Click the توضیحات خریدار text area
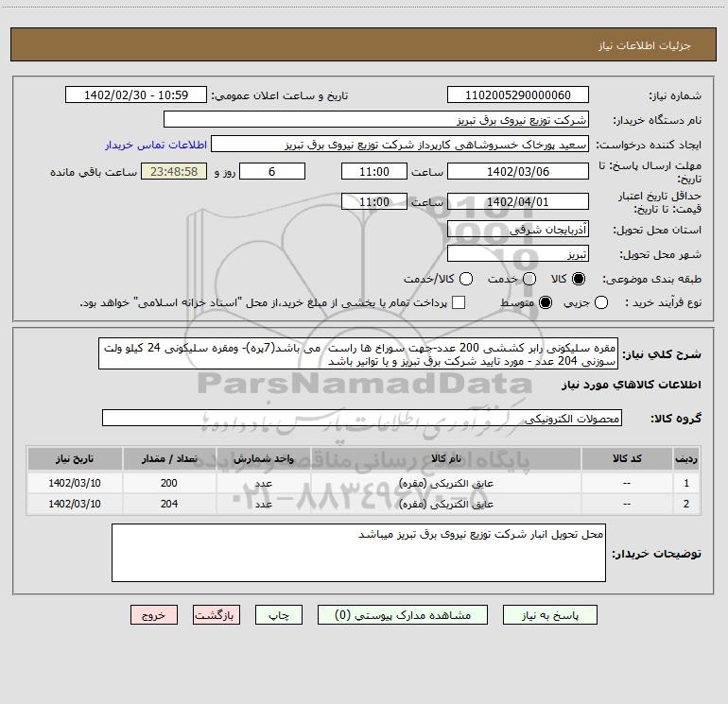728x704 pixels. (x=358, y=553)
